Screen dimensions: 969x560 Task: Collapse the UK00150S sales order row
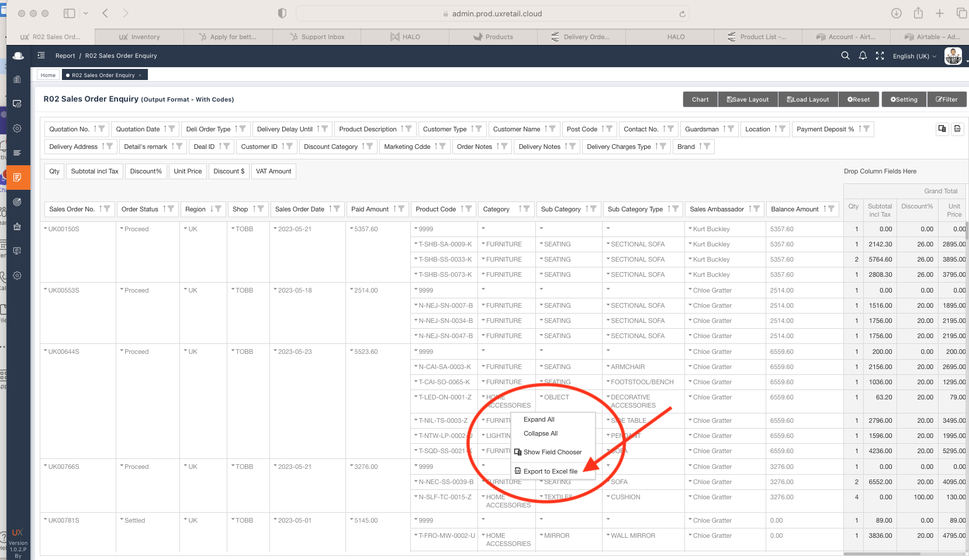[46, 229]
